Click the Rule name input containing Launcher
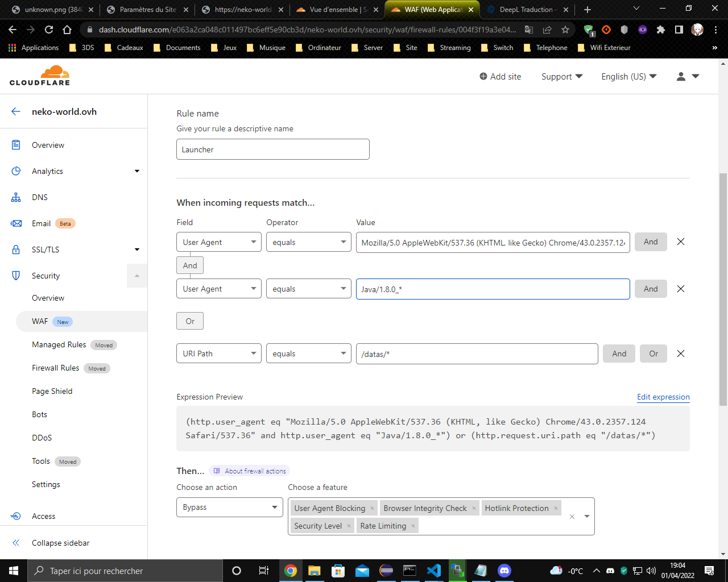 coord(273,149)
